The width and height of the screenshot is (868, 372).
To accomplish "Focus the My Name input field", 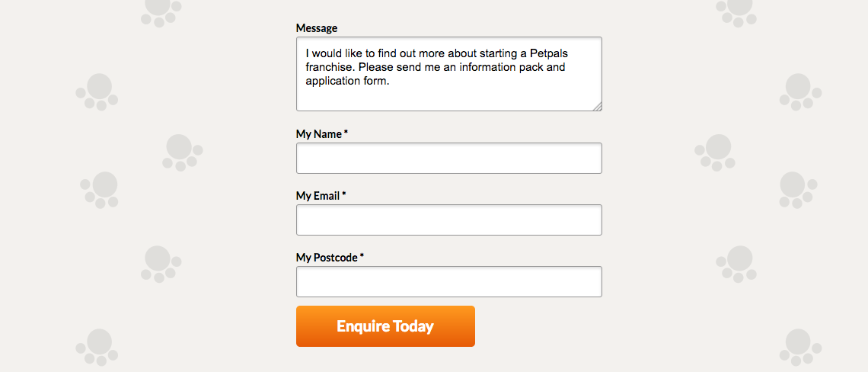I will [448, 159].
